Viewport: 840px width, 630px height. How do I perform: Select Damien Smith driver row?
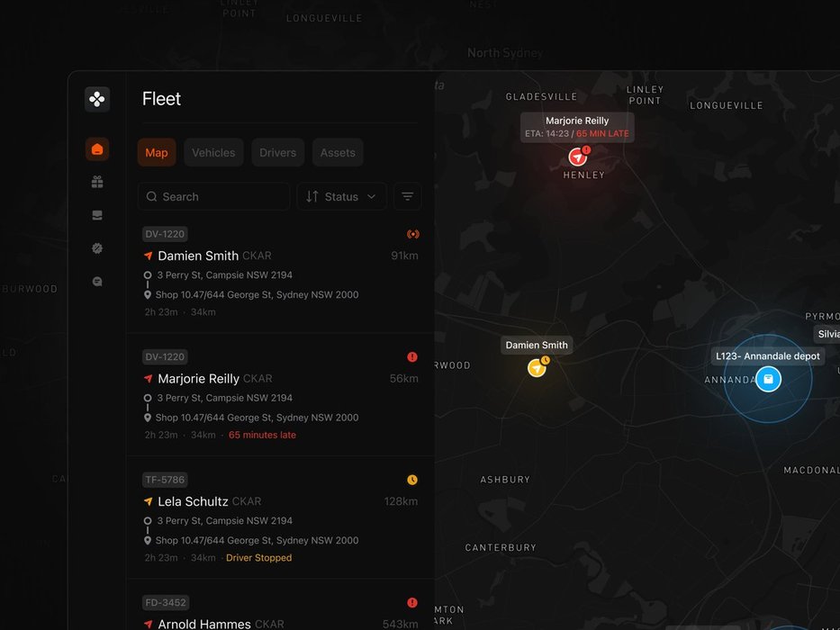pyautogui.click(x=280, y=272)
